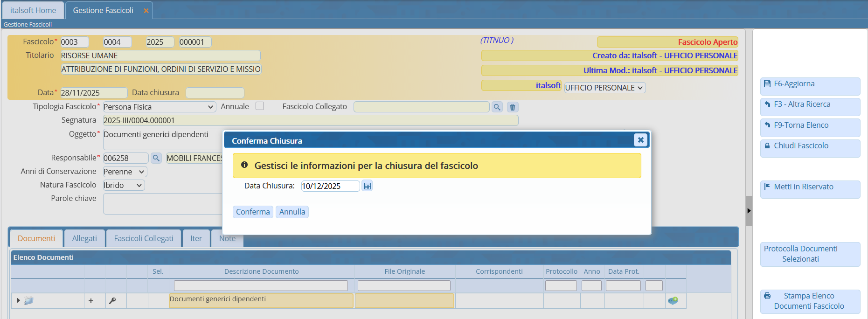The height and width of the screenshot is (319, 868).
Task: Click the key icon in the document row
Action: coord(112,301)
